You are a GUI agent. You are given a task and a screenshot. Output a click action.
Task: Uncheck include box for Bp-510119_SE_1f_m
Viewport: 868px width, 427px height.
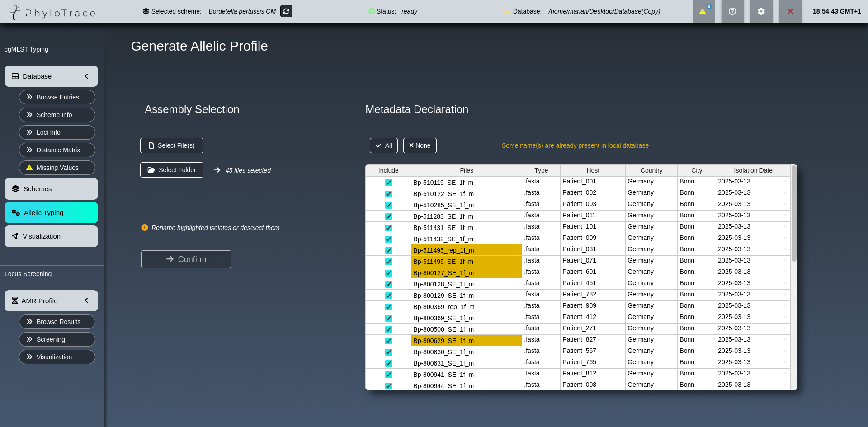(x=388, y=183)
